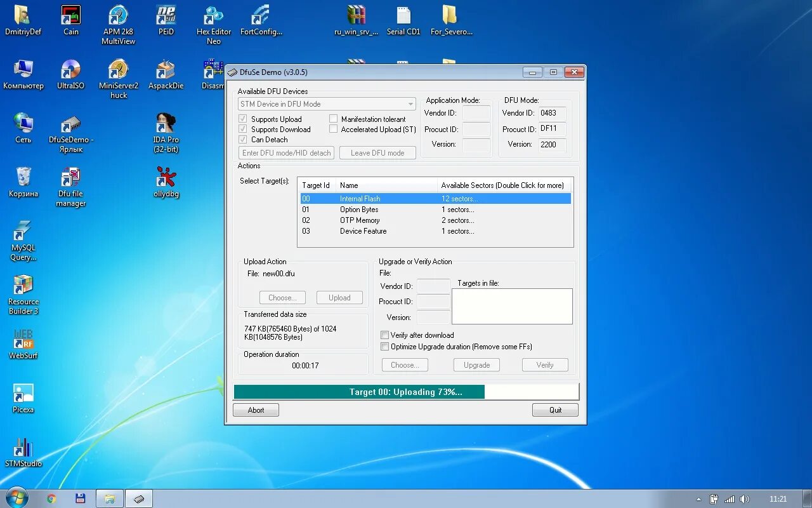This screenshot has width=812, height=508.
Task: Click the DFU Mode Vendor ID field 0483
Action: [x=552, y=113]
